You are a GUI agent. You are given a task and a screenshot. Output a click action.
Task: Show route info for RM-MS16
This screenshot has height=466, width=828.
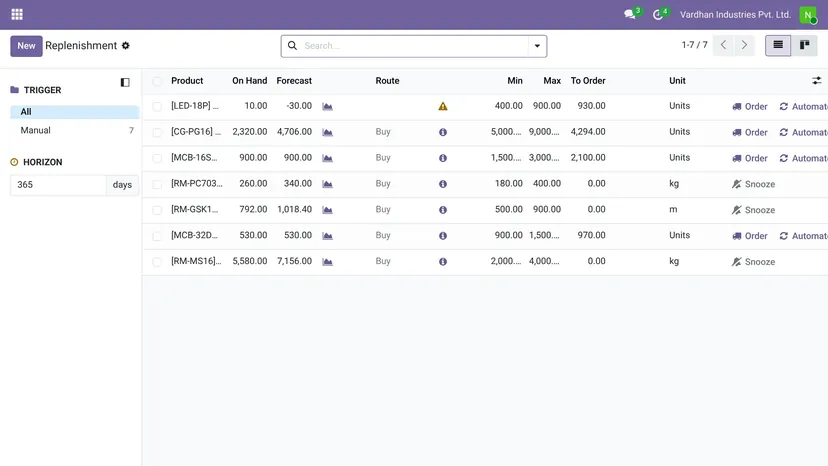[443, 262]
